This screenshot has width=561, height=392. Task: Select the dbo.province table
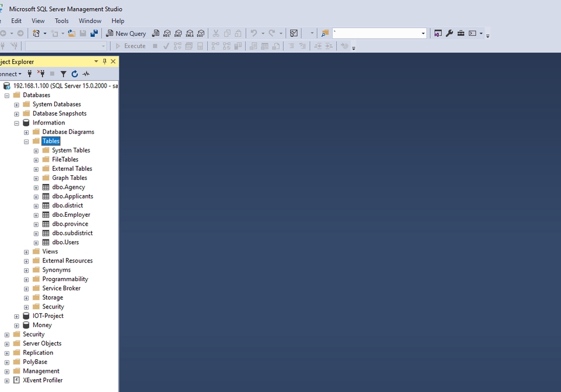pyautogui.click(x=70, y=224)
